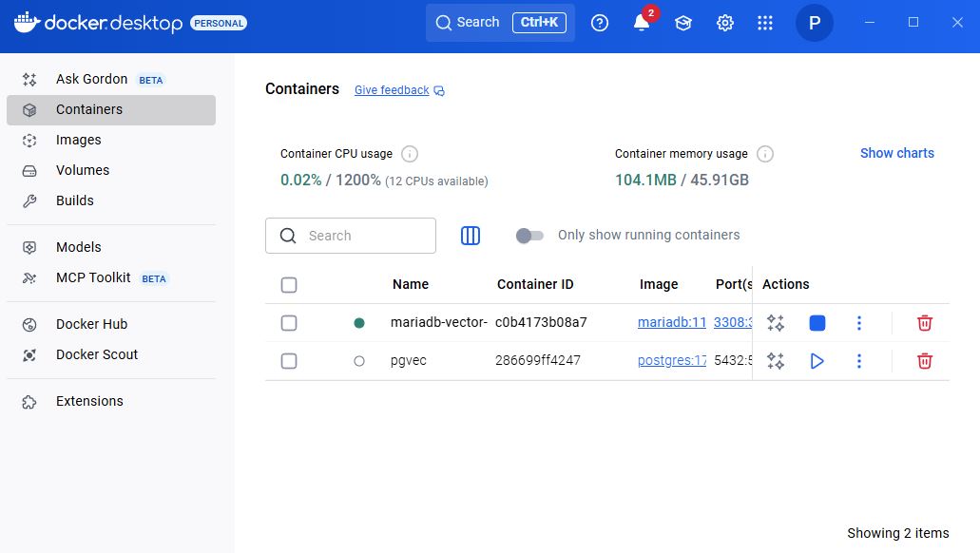Open column visibility options
This screenshot has width=980, height=553.
[x=470, y=236]
